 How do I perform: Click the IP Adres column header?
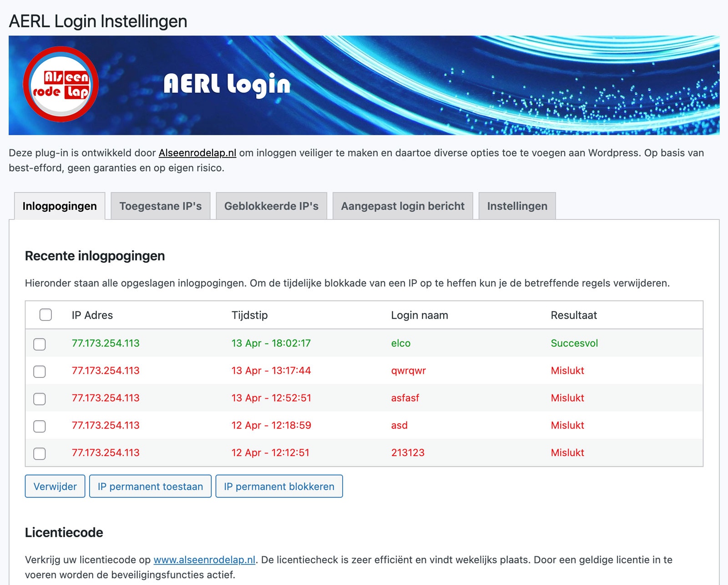(x=92, y=315)
